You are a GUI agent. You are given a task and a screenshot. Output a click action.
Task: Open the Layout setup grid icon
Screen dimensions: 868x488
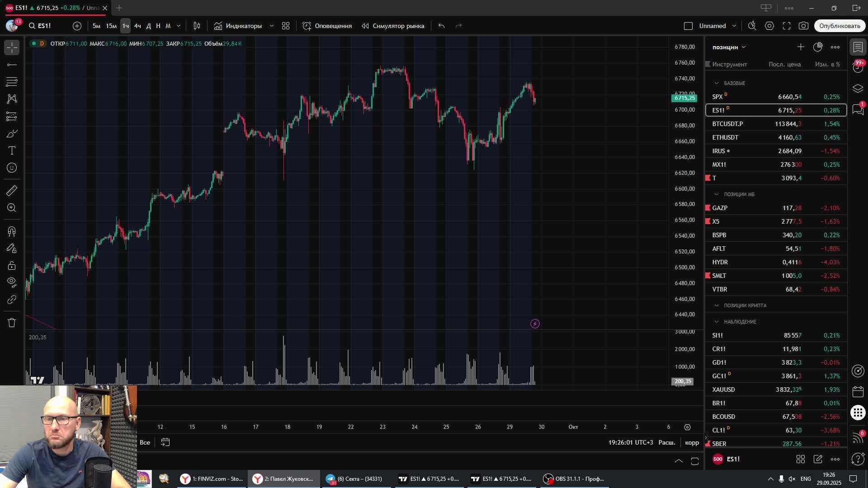(286, 26)
